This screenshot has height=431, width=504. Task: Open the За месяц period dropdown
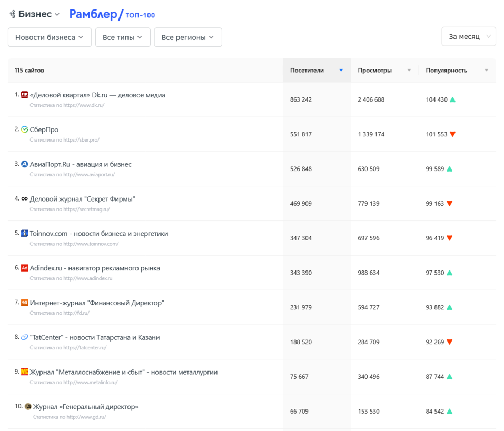coord(469,37)
